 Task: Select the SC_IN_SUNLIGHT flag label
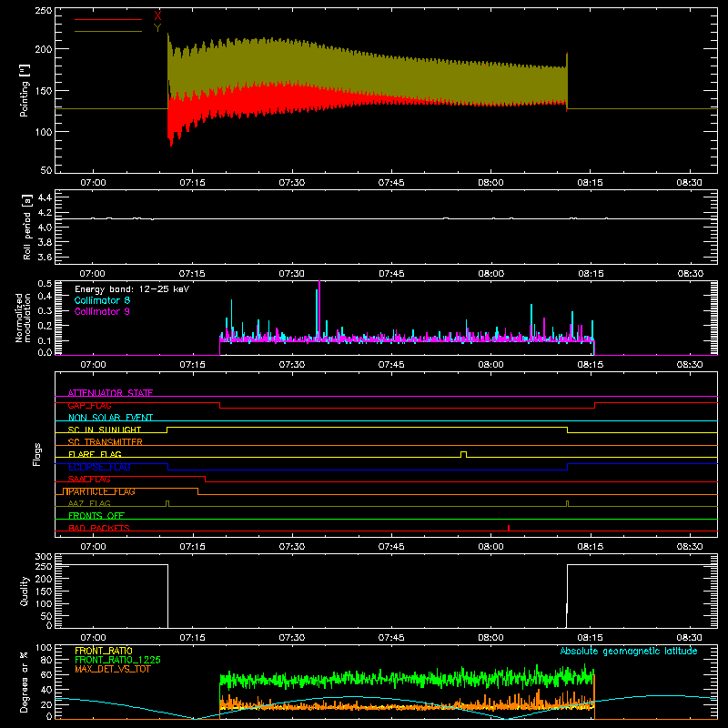point(105,430)
